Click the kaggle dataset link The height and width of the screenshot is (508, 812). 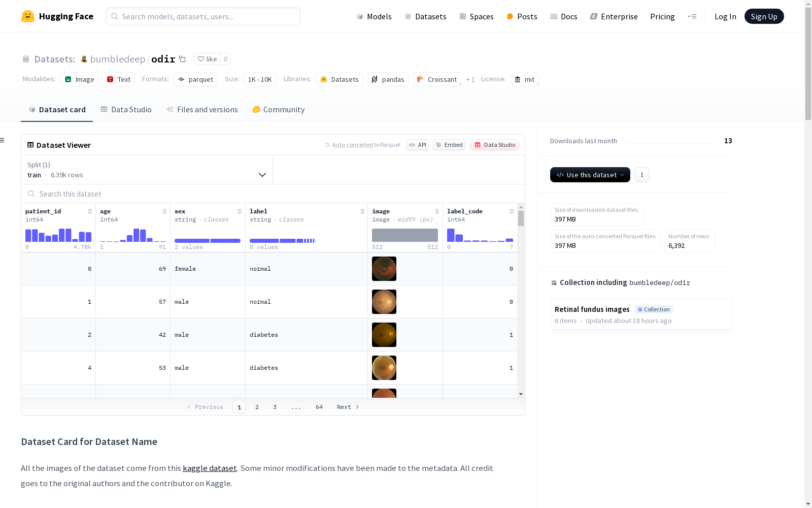coord(210,468)
